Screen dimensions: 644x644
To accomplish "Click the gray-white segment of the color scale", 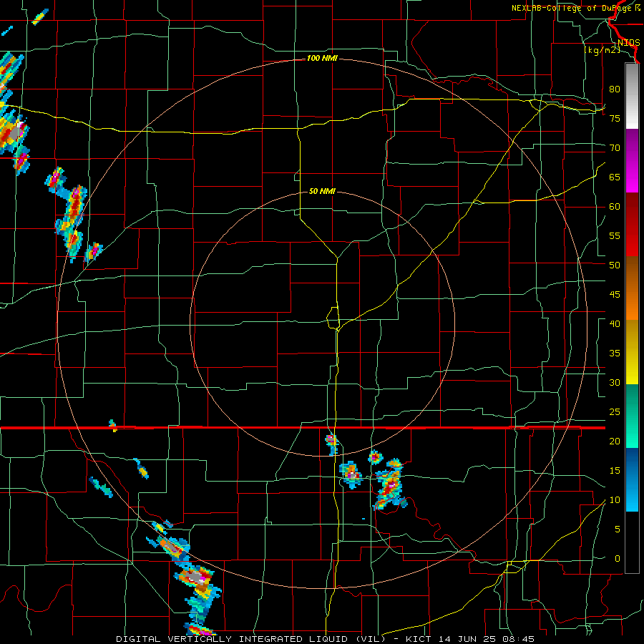I will coord(632,96).
